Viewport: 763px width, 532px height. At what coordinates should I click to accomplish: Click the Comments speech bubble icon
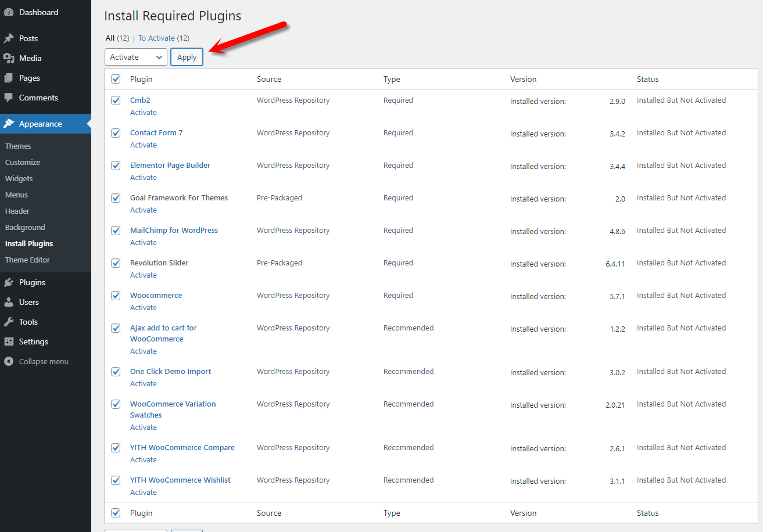click(9, 98)
